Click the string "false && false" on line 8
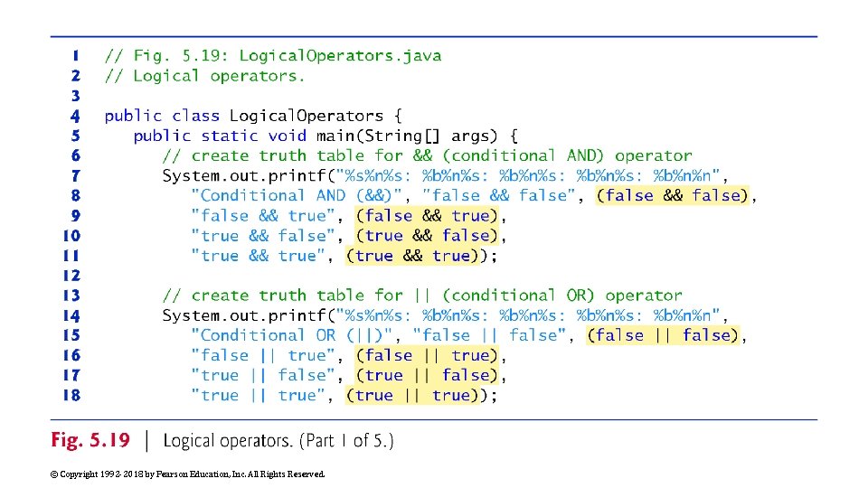868x488 pixels. tap(499, 196)
